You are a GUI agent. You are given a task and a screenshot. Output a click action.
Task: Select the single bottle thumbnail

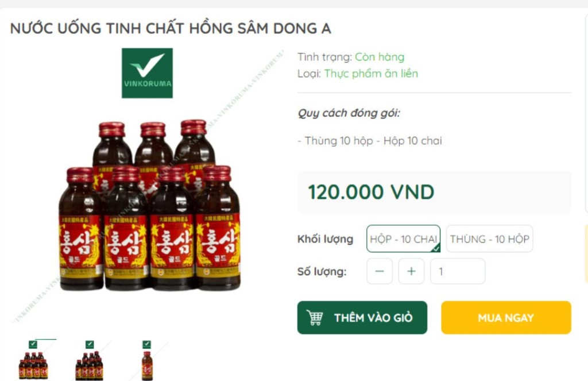click(147, 360)
